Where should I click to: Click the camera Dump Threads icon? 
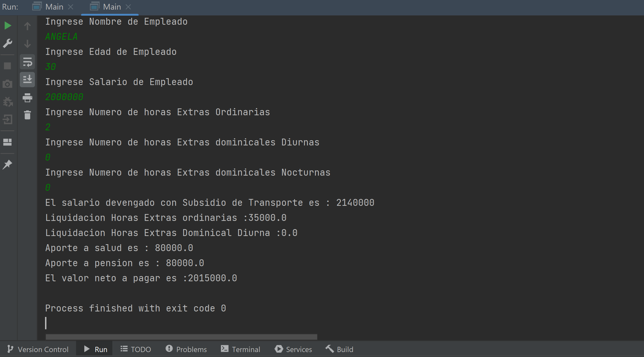coord(8,84)
